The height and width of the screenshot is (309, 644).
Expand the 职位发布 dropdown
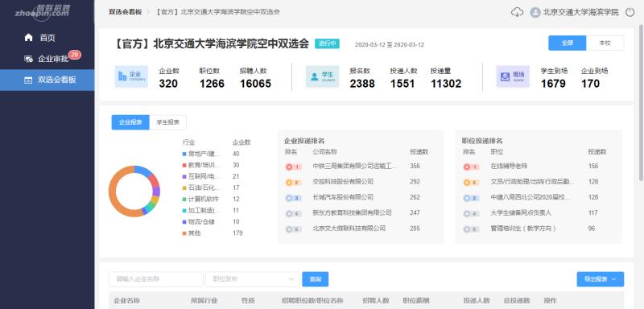coord(253,279)
